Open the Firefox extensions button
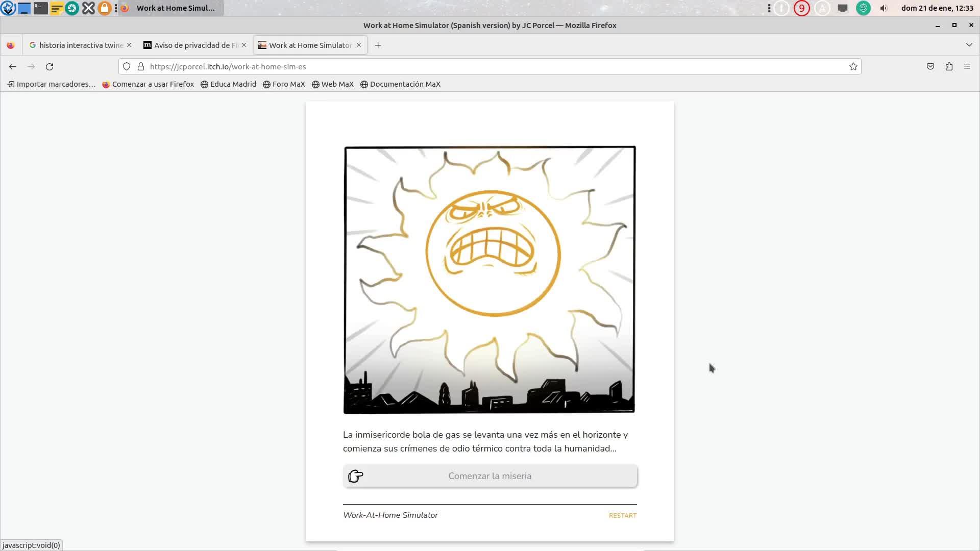 (x=949, y=67)
